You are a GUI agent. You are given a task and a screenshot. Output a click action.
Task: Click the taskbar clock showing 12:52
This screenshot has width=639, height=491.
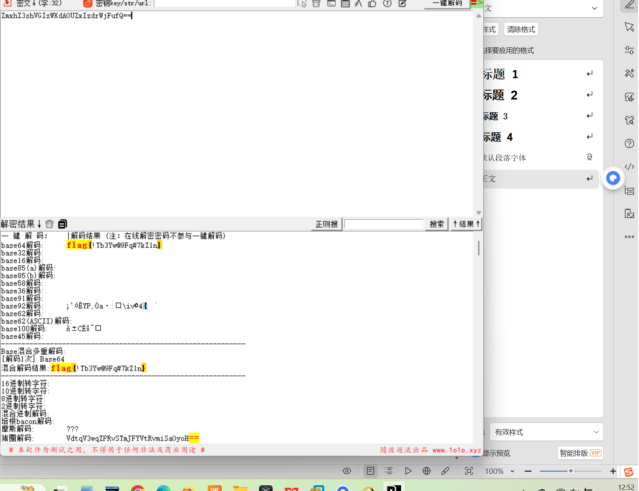coord(626,488)
